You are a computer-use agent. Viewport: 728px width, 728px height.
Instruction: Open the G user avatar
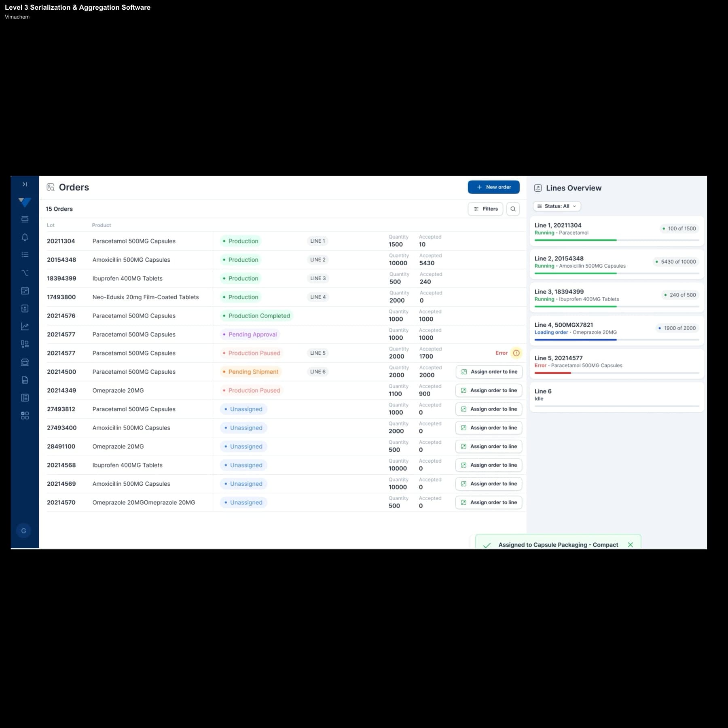23,531
